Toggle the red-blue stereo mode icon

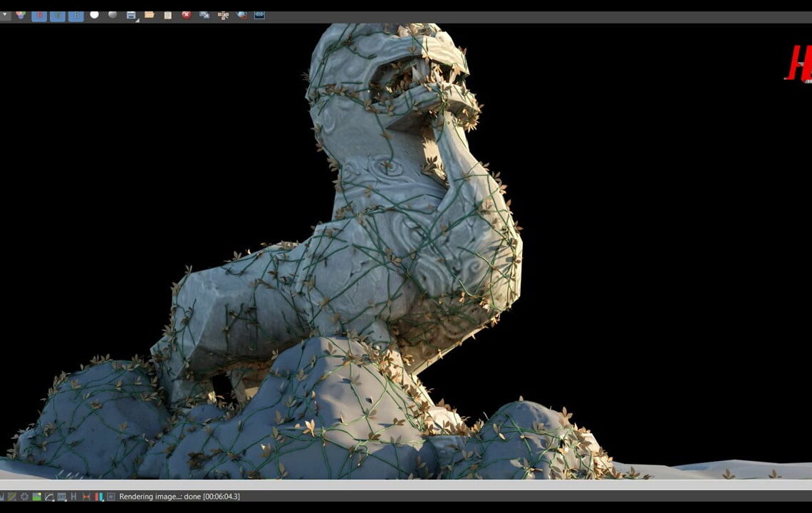[x=99, y=497]
